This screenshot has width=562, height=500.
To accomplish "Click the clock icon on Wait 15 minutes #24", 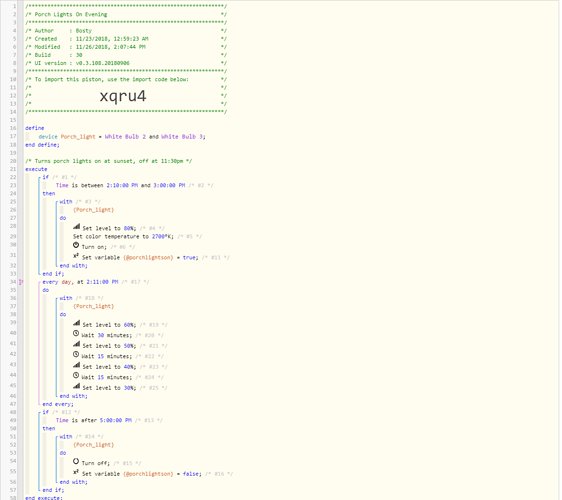I will tap(76, 376).
